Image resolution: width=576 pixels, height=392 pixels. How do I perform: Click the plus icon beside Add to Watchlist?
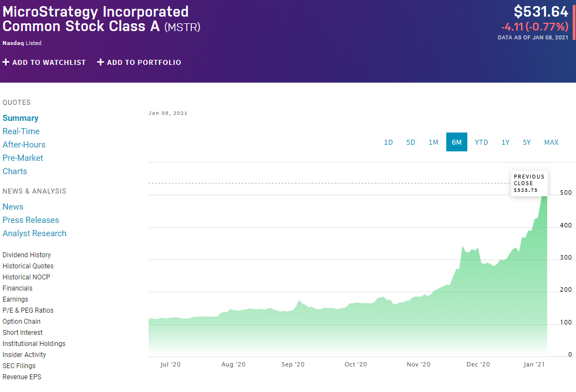coord(6,62)
